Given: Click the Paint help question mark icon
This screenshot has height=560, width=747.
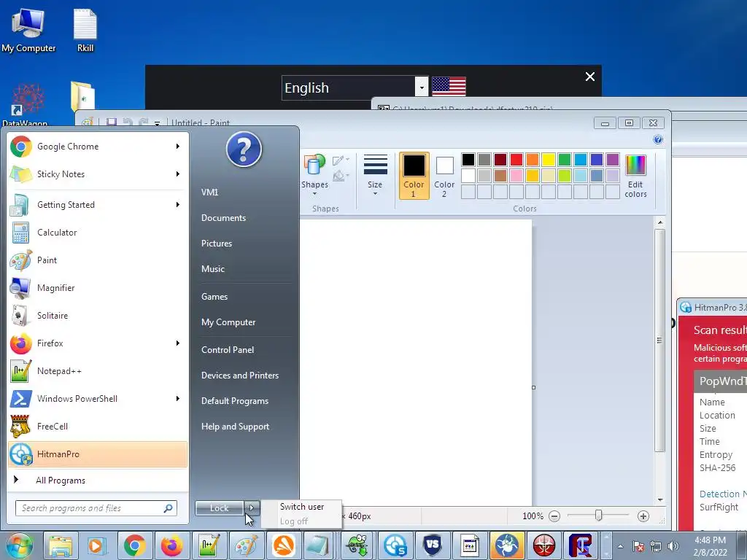Looking at the screenshot, I should (x=658, y=139).
